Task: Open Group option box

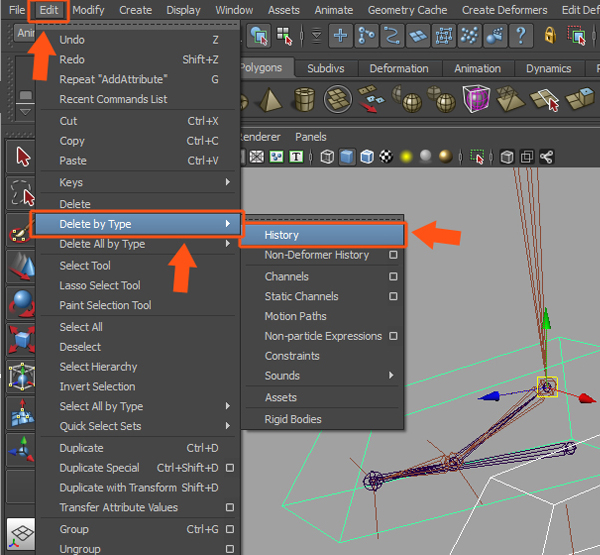Action: coord(230,529)
